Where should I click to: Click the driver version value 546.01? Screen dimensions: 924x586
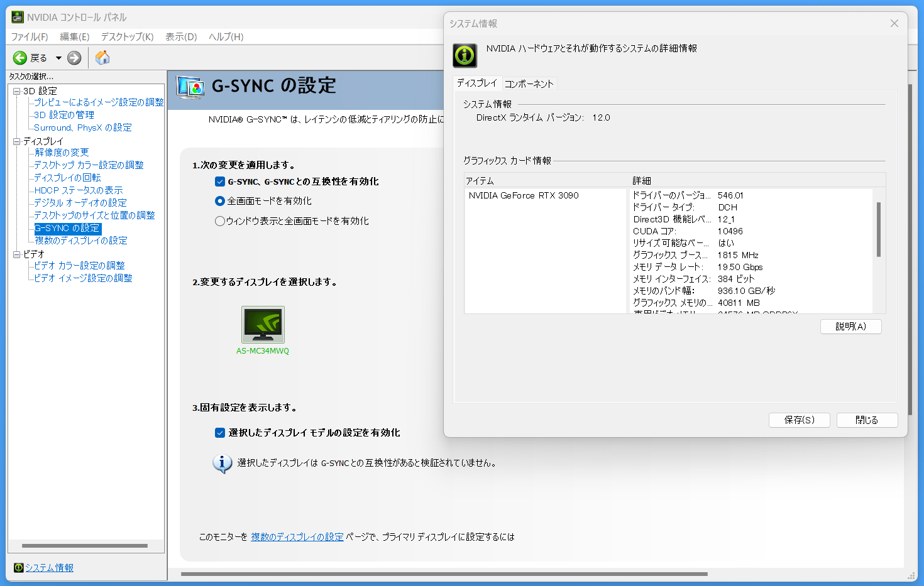coord(730,196)
